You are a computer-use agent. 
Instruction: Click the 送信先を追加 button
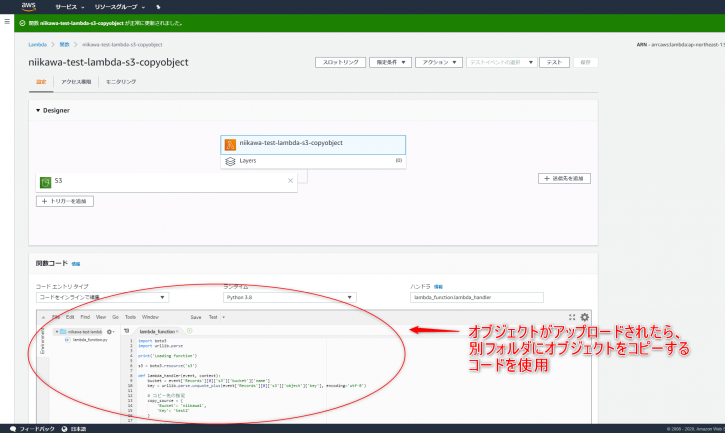564,179
